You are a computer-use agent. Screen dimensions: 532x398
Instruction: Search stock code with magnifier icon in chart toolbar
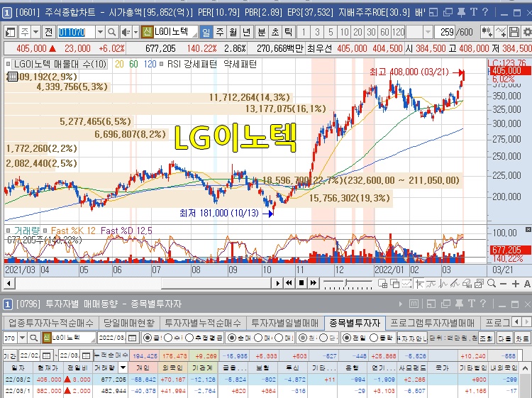click(111, 33)
